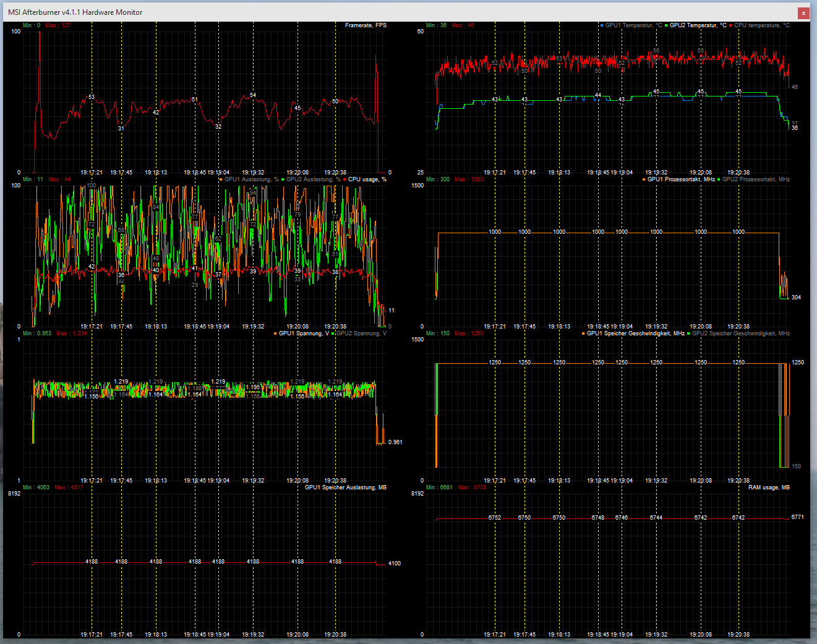Click the Min : 300 core clock value
The image size is (817, 644).
(438, 179)
